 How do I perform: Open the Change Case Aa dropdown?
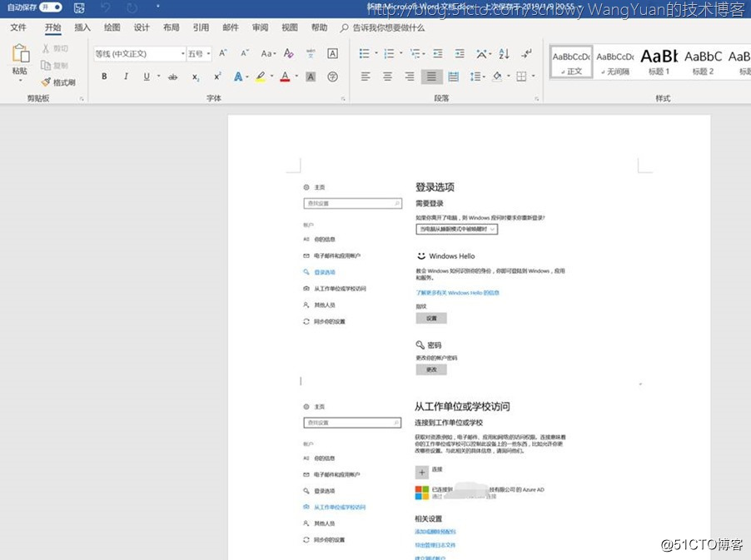tap(268, 53)
